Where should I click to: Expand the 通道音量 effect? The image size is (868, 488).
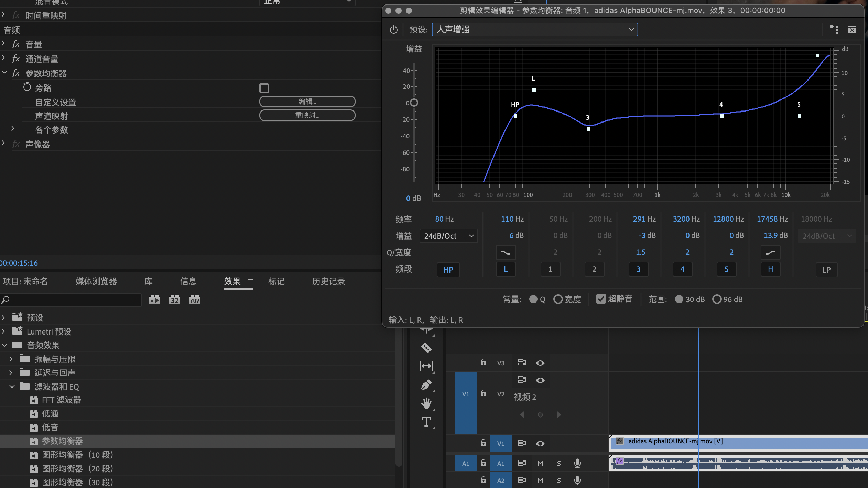[x=3, y=58]
